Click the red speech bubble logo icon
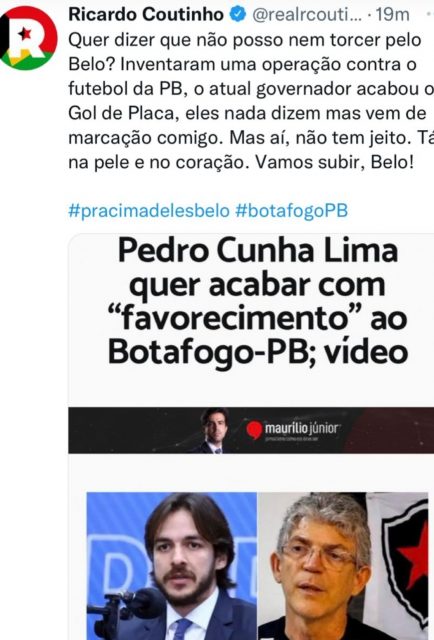This screenshot has width=434, height=640. pyautogui.click(x=254, y=430)
